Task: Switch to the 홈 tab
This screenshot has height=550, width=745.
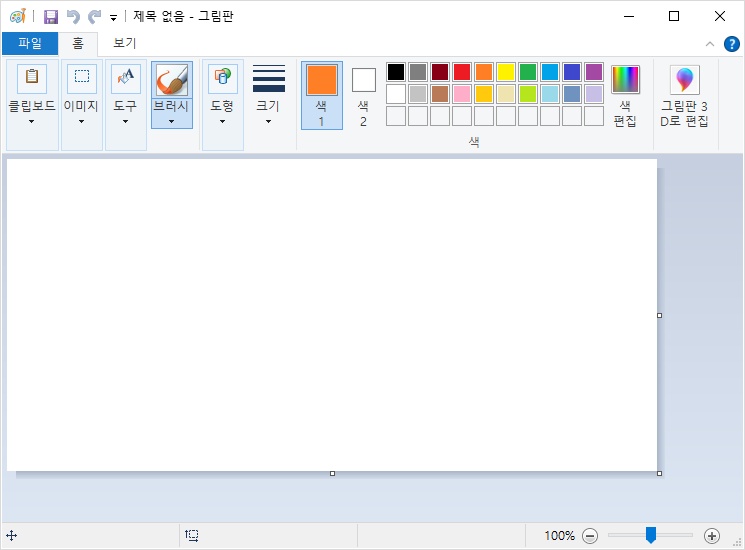Action: click(78, 44)
